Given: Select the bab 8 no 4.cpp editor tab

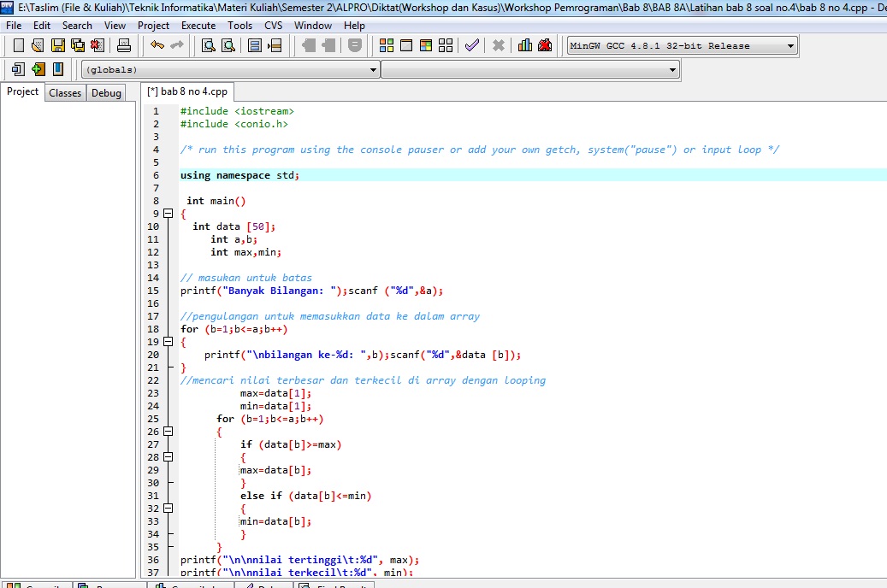Looking at the screenshot, I should 187,91.
